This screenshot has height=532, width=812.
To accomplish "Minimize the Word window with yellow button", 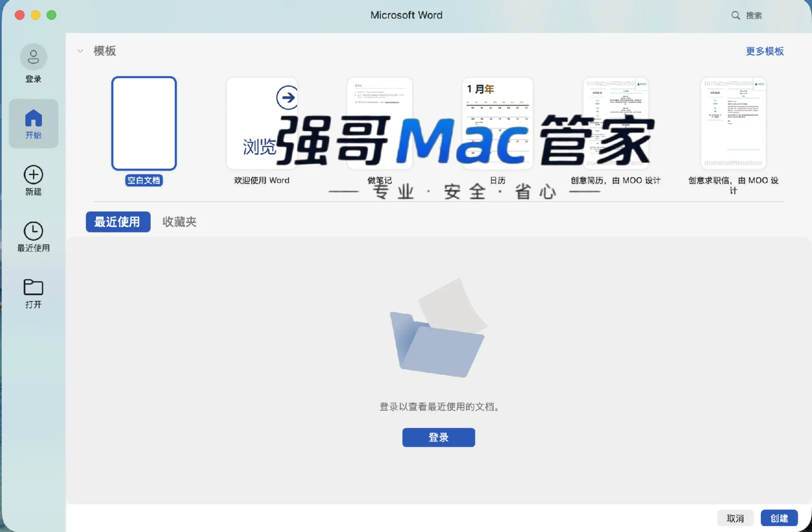I will point(36,15).
